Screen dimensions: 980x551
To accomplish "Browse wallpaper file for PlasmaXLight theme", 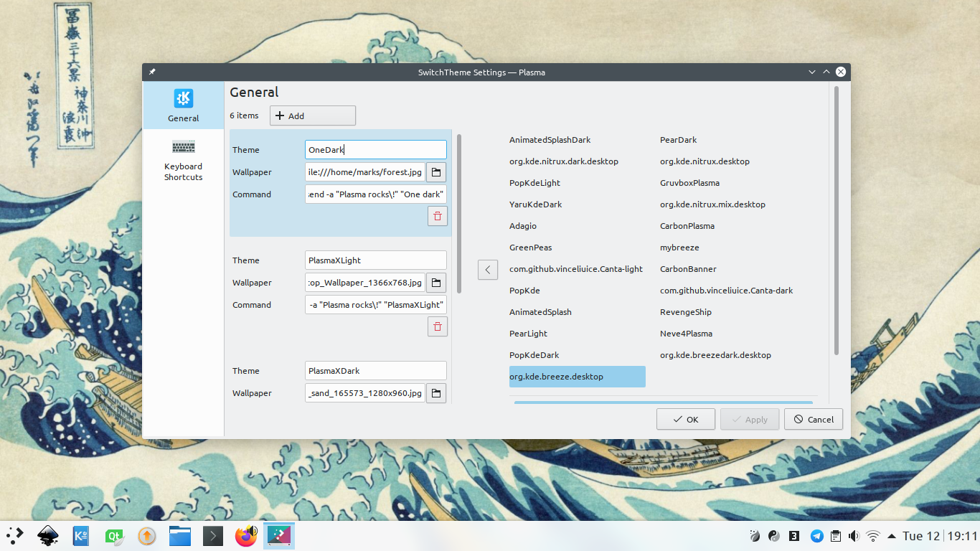I will tap(436, 283).
